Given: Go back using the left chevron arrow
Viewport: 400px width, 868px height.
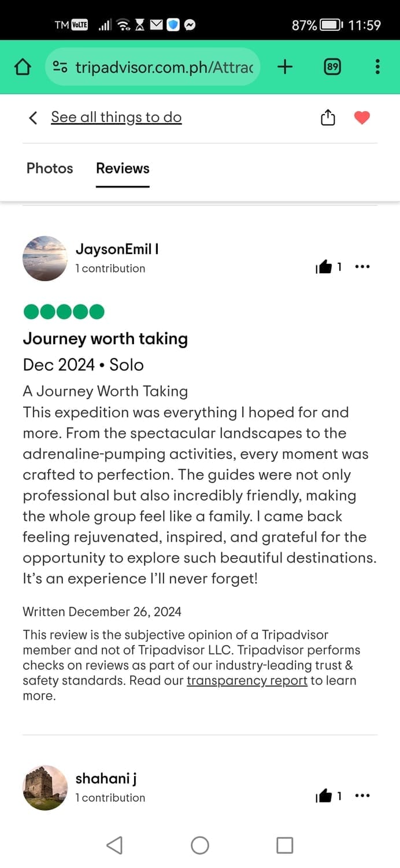Looking at the screenshot, I should tap(33, 117).
